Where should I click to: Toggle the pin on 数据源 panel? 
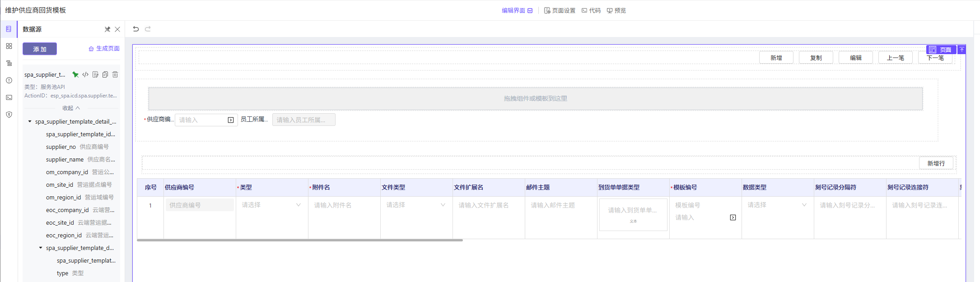click(107, 29)
